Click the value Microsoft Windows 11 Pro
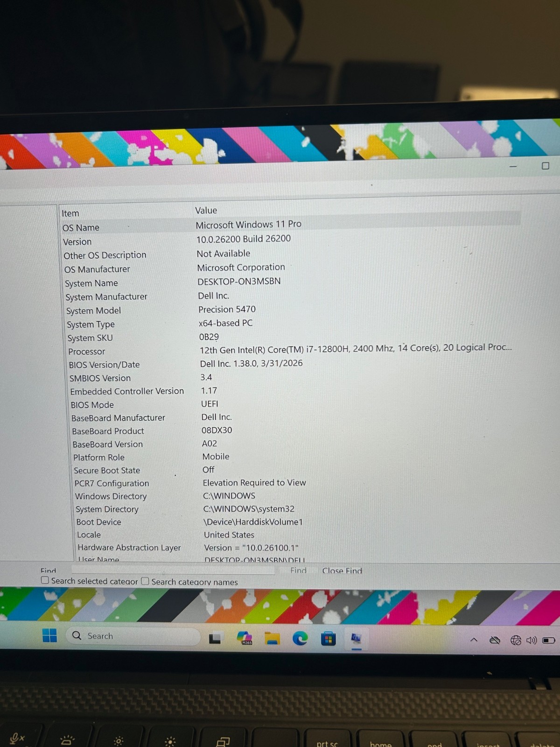This screenshot has width=560, height=747. point(248,225)
